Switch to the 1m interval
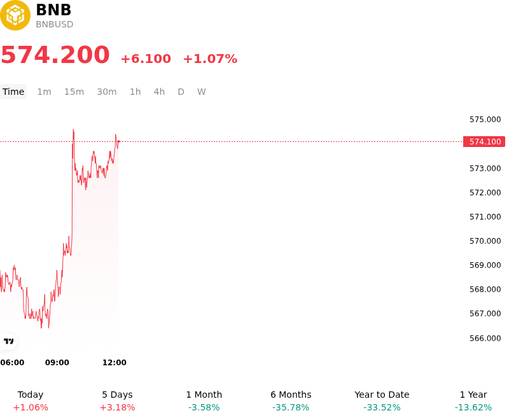The height and width of the screenshot is (420, 509). coord(44,92)
